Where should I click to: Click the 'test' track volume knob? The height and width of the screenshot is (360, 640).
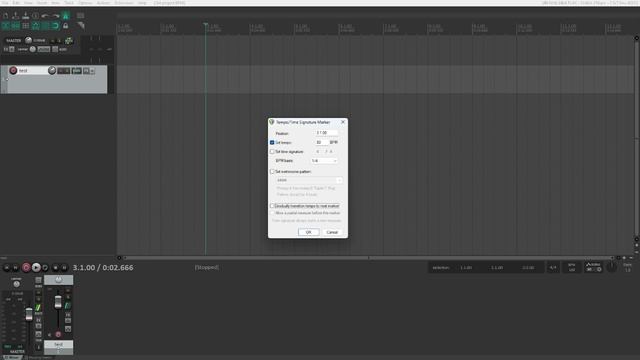coord(52,71)
